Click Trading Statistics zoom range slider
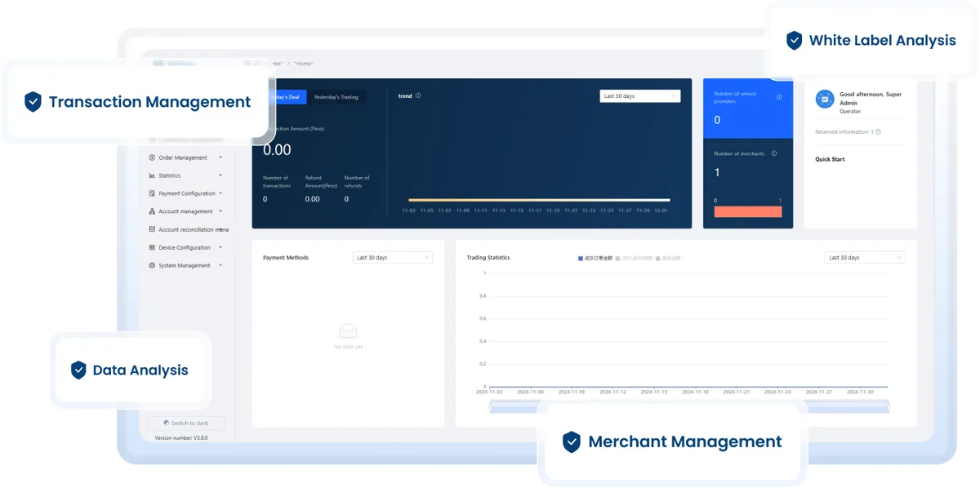Viewport: 980px width, 488px height. click(688, 407)
